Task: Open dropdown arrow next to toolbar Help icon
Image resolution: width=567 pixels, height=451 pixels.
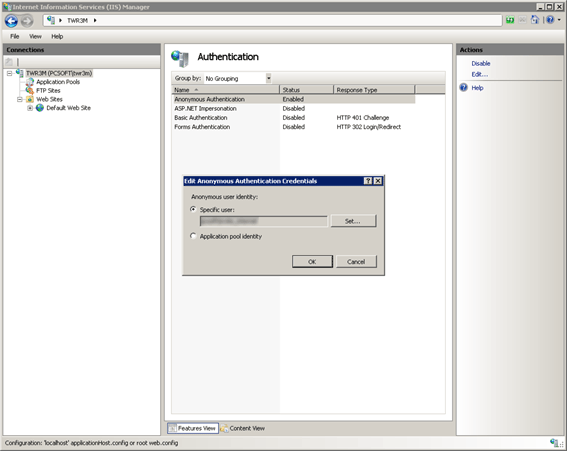Action: [x=559, y=20]
